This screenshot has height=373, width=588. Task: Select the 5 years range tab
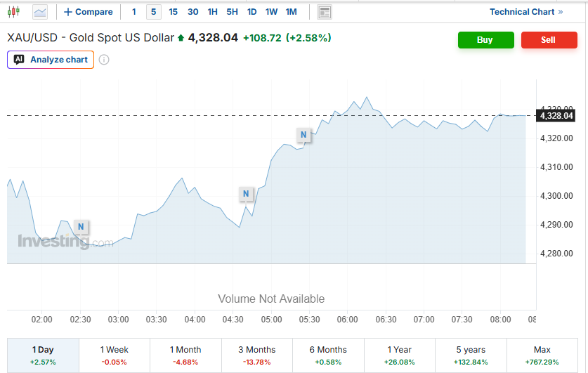(471, 355)
